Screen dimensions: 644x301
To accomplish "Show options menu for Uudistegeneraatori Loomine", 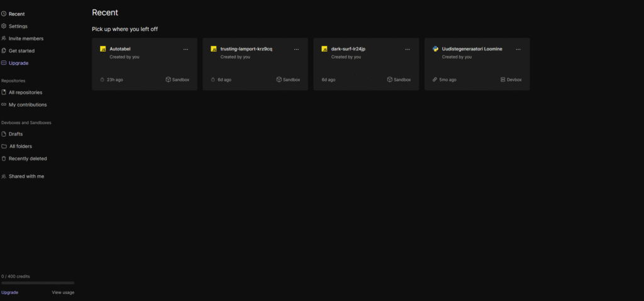I will coord(518,49).
